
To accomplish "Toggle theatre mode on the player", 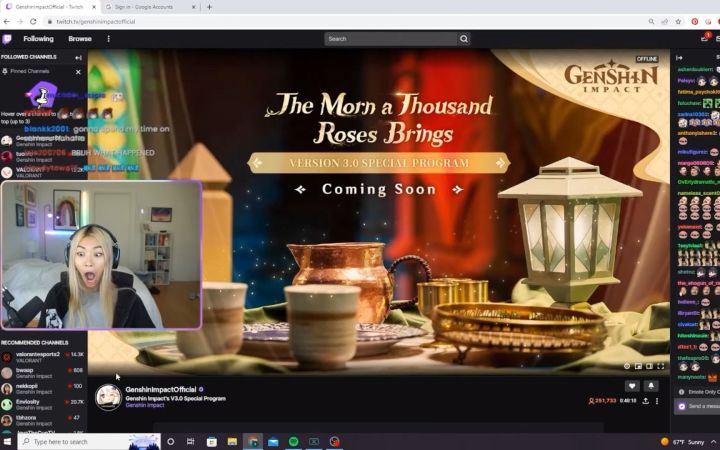I will click(649, 366).
